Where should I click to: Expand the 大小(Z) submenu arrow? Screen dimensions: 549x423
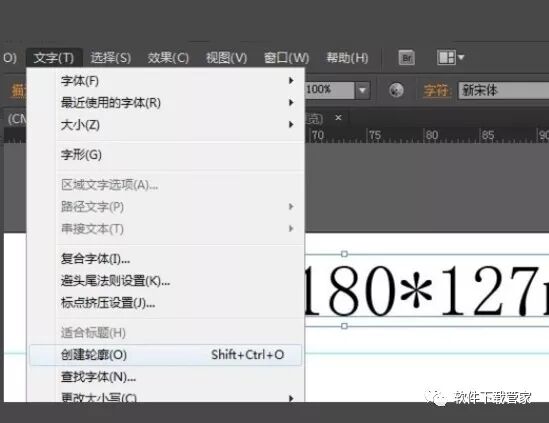coord(291,124)
